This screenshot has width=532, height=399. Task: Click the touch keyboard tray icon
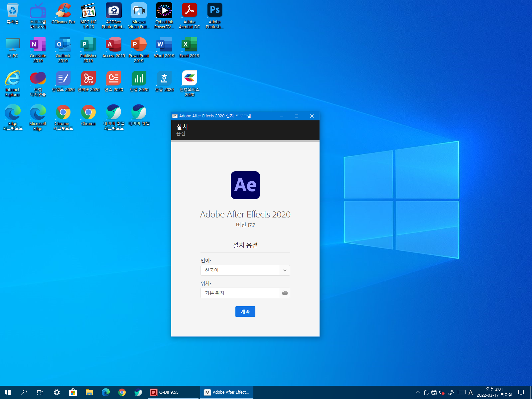(x=462, y=392)
